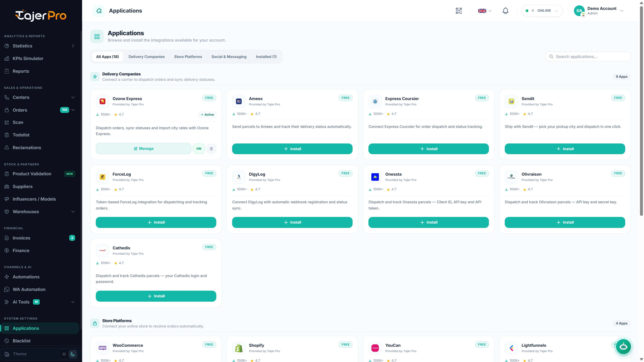Manage the Ozone Express integration
The image size is (644, 362).
[144, 149]
